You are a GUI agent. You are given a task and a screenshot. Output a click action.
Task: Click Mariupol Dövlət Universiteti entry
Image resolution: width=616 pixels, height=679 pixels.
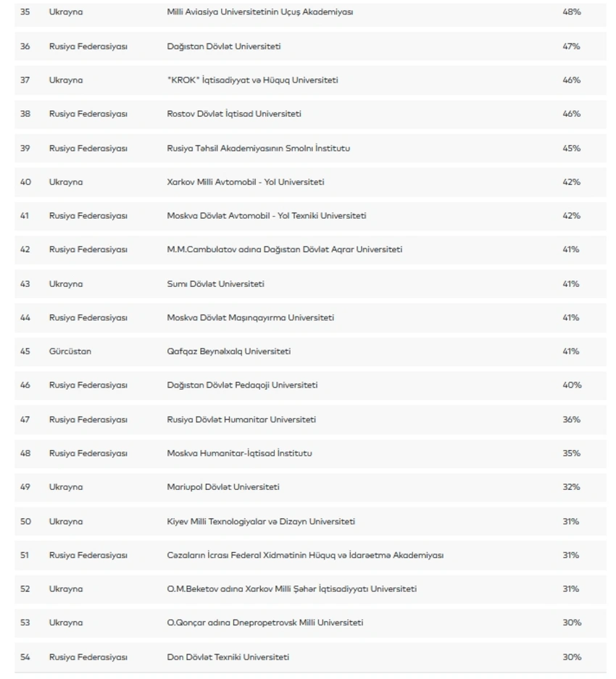click(x=222, y=487)
